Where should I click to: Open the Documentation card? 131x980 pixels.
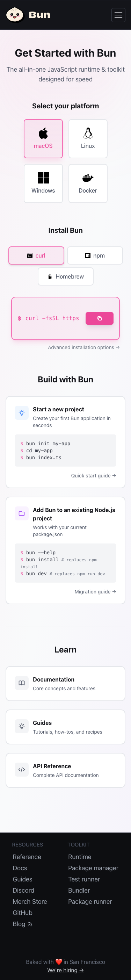click(x=65, y=684)
